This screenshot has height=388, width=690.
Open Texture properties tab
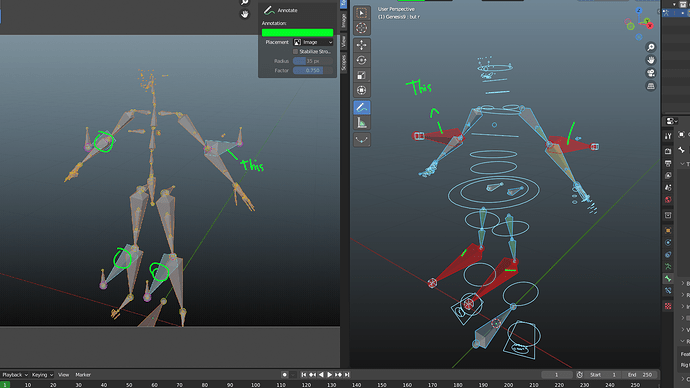668,306
